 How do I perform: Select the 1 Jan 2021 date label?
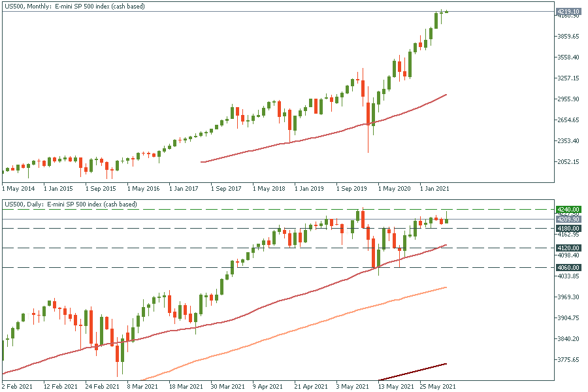coord(434,189)
